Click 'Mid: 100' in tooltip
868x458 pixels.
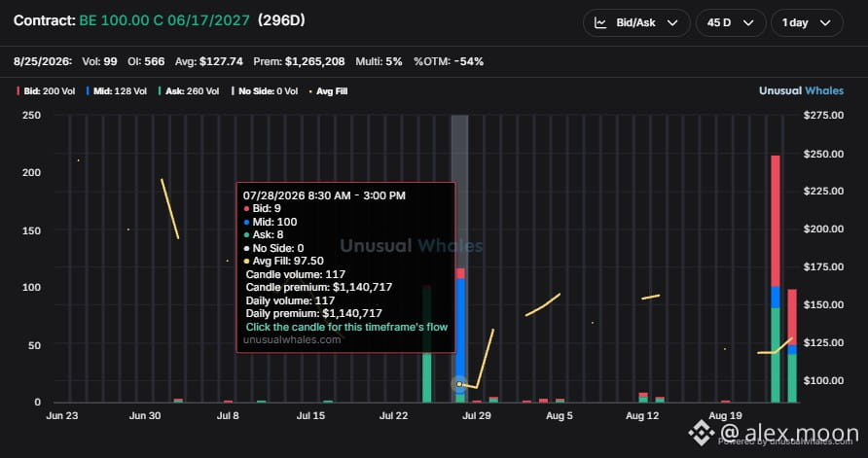pos(271,222)
